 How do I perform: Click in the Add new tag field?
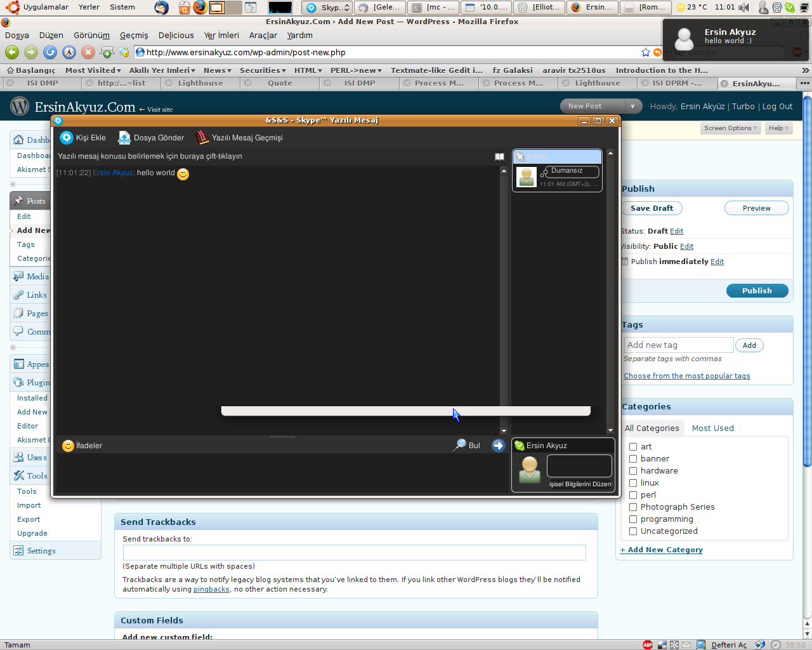tap(679, 345)
